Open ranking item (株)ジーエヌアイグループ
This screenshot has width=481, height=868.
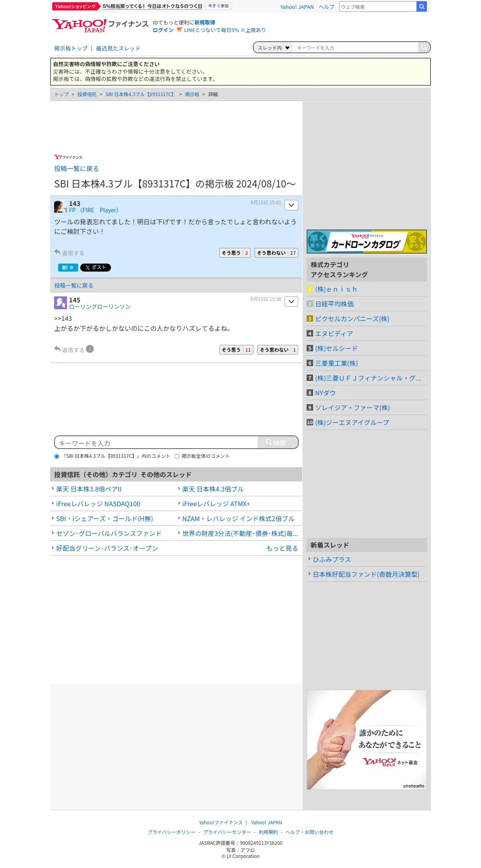[352, 423]
